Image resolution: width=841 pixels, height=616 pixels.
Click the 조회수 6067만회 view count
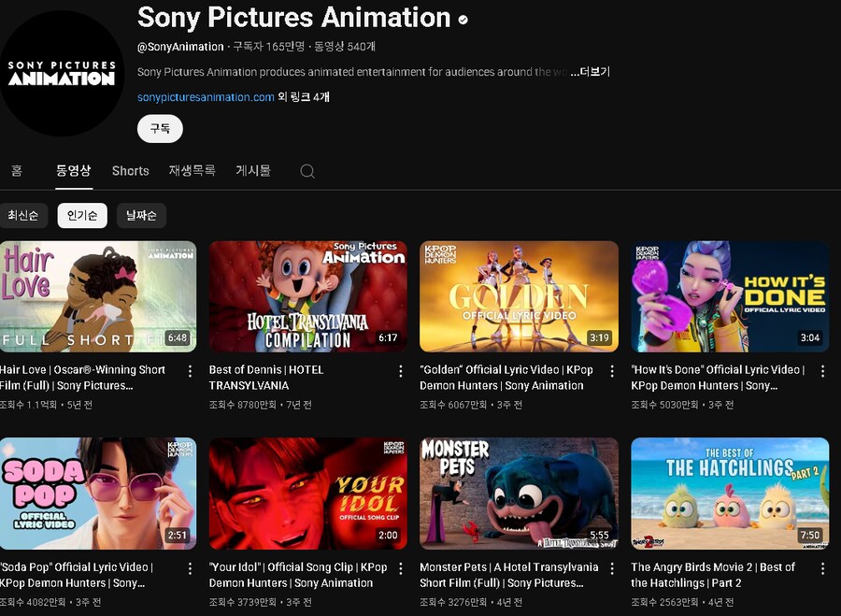[453, 405]
